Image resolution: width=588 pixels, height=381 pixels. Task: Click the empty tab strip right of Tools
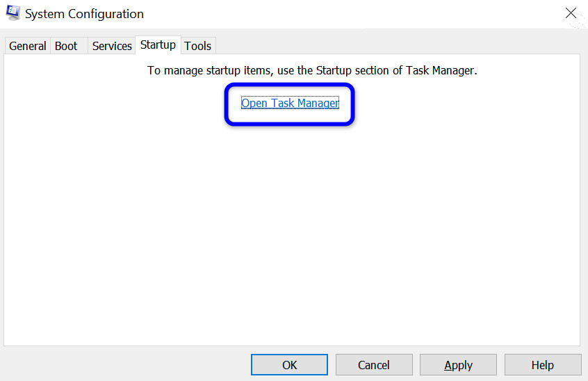[x=396, y=44]
